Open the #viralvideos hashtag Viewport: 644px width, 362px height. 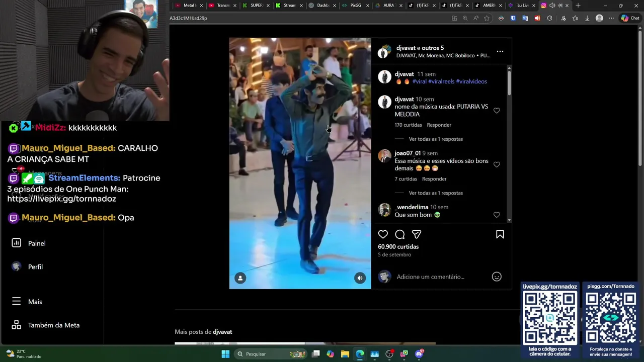(x=471, y=81)
